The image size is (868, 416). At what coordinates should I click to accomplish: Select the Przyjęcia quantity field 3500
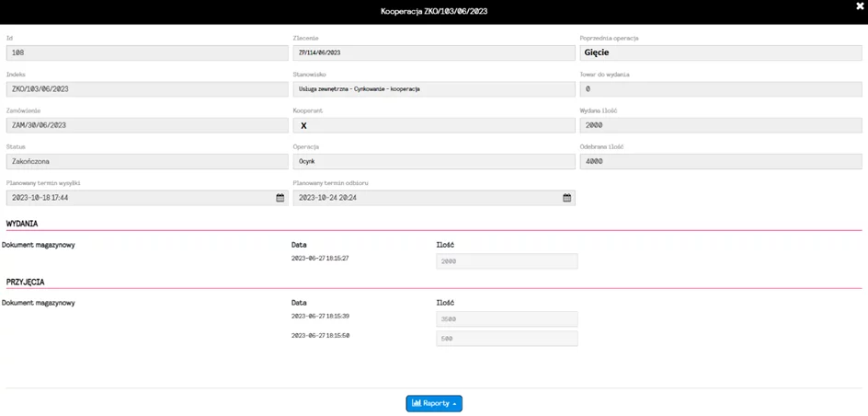pos(507,319)
